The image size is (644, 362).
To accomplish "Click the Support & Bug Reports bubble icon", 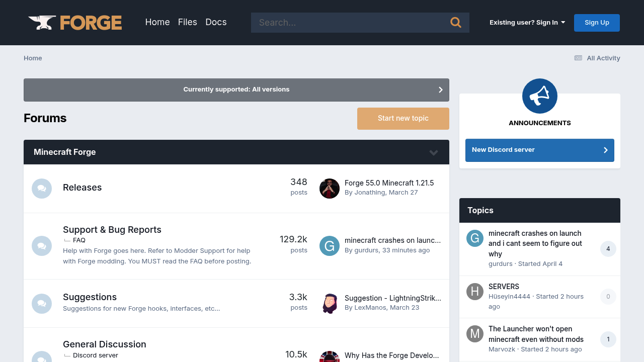I will coord(42,246).
